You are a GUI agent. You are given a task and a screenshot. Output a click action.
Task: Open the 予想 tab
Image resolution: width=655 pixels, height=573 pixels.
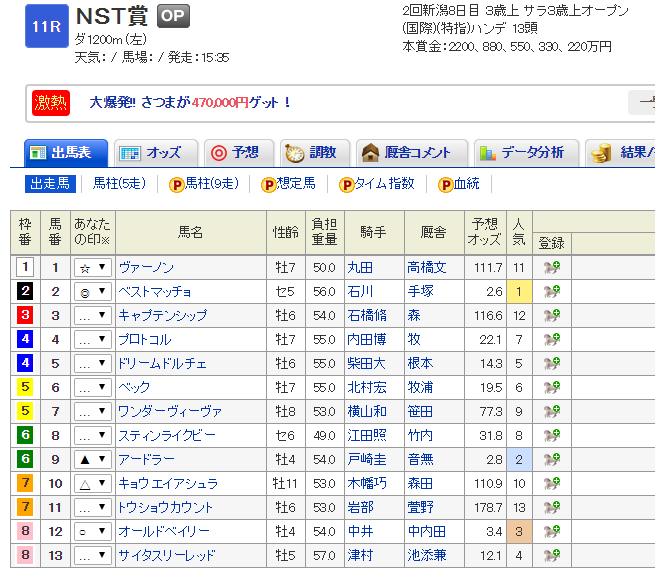click(239, 153)
